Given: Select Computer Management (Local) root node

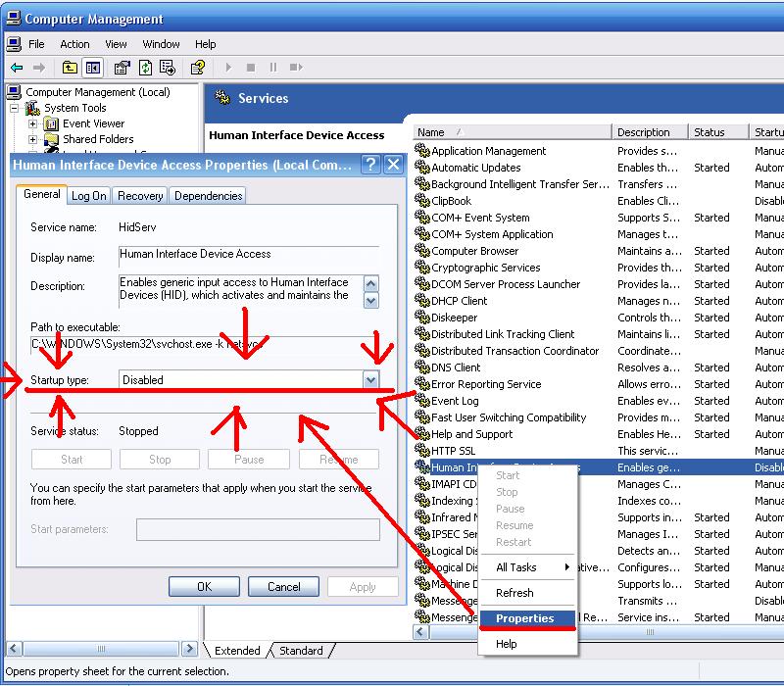Looking at the screenshot, I should click(x=97, y=92).
